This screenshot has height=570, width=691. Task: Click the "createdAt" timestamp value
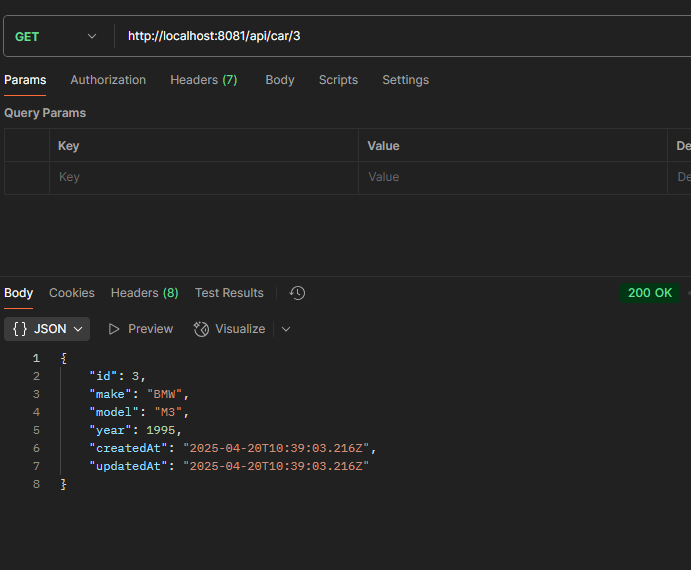[276, 448]
